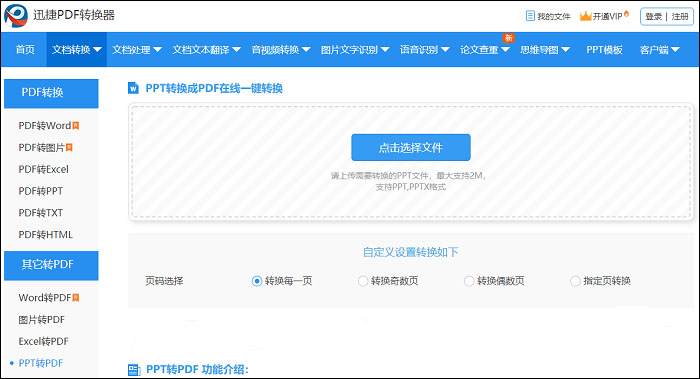Select 转换奇数页 radio button
Viewport: 700px width, 379px height.
point(363,281)
